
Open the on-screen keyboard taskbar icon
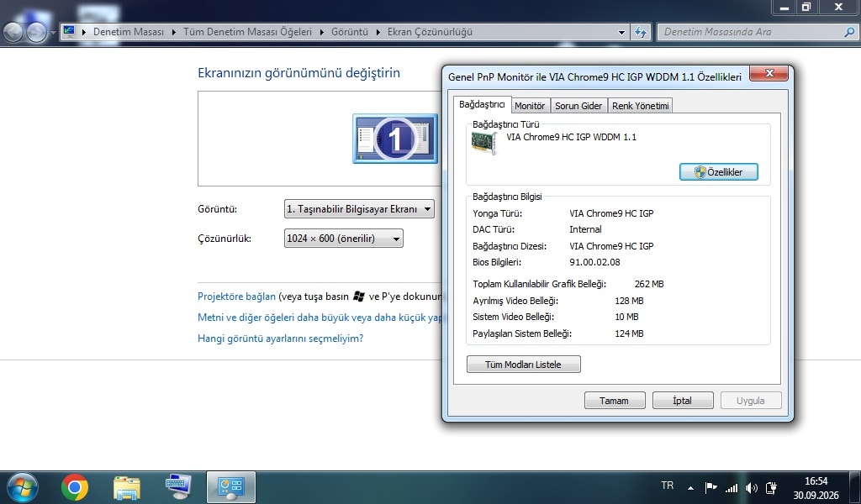[178, 486]
